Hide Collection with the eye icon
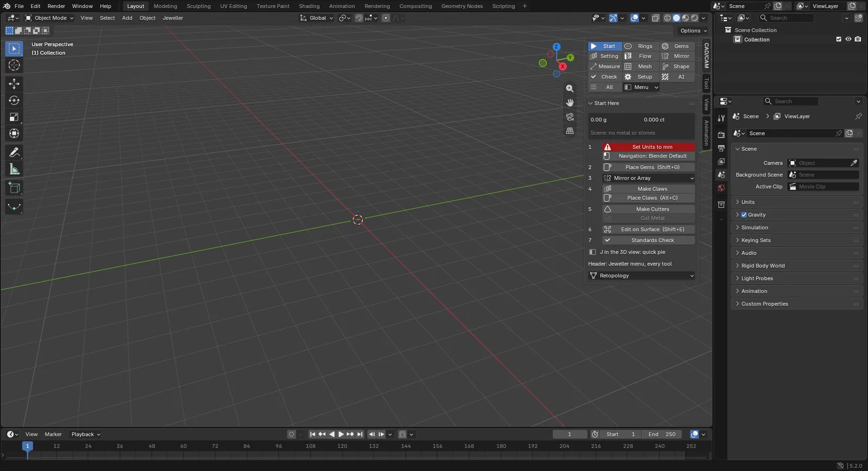 coord(848,40)
